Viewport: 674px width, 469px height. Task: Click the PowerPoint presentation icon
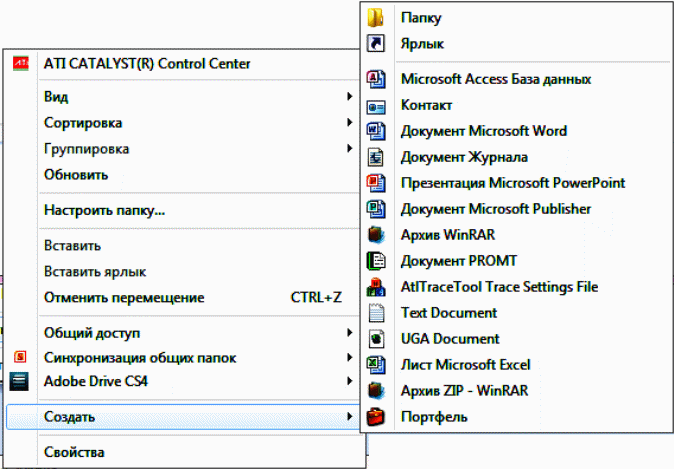376,183
